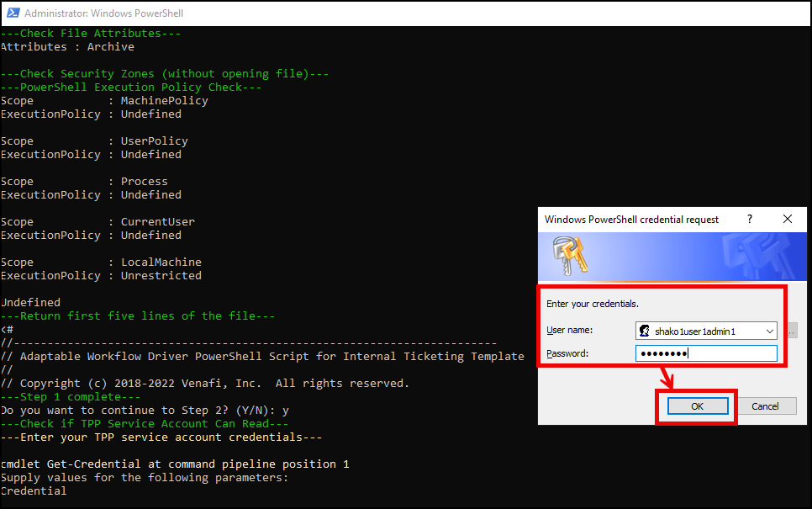Click the 'Unrestricted' execution policy value
This screenshot has width=812, height=509.
(x=161, y=276)
